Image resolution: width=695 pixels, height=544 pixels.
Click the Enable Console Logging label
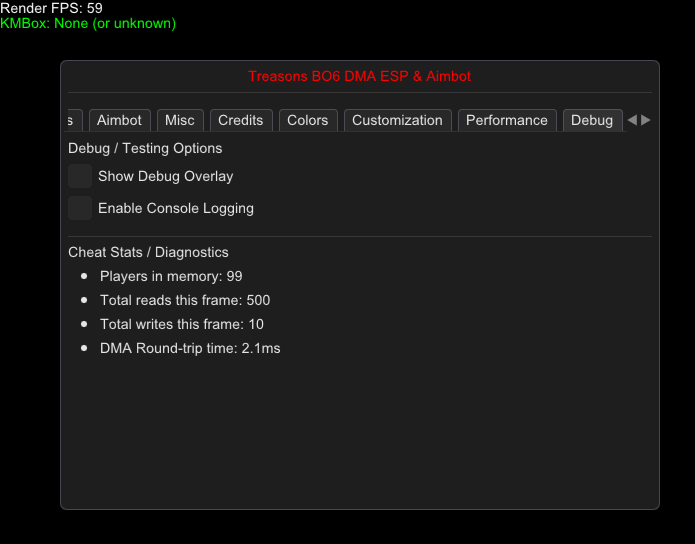176,208
